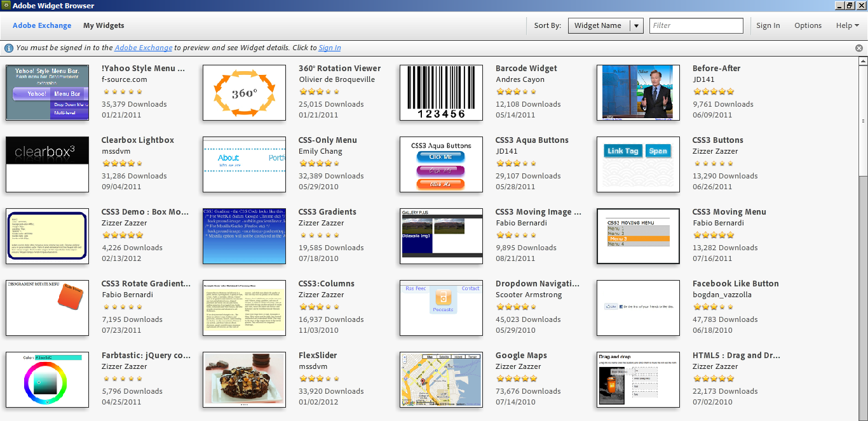Viewport: 868px width, 421px height.
Task: Select the Dropdown Navigation thumbnail
Action: [x=442, y=308]
